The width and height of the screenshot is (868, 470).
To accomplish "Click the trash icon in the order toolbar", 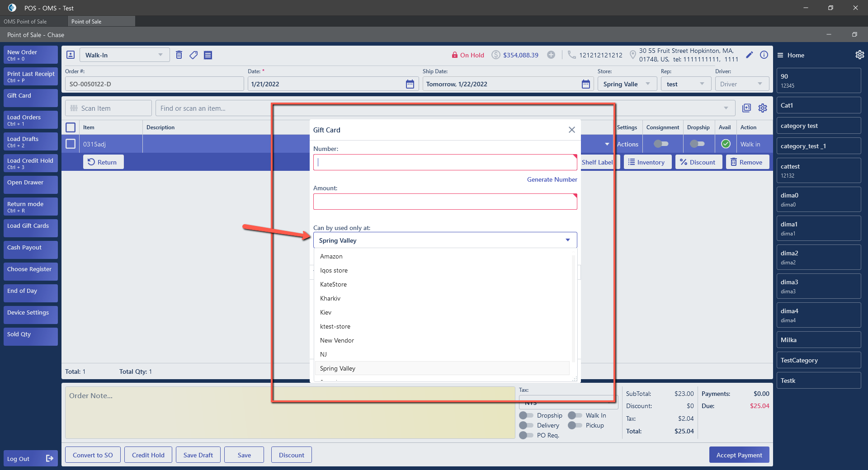I will tap(179, 55).
